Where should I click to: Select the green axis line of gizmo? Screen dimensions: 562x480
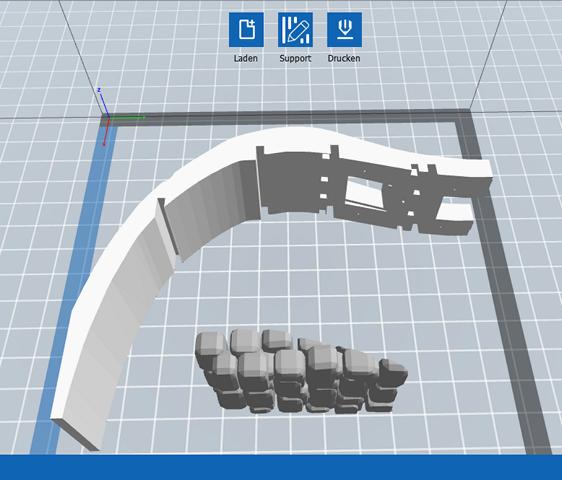coord(126,117)
